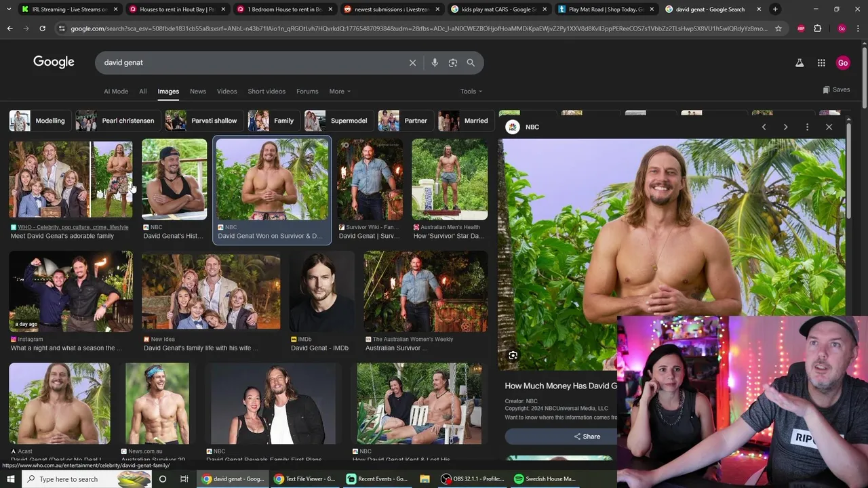Open a new Chrome tab
Image resolution: width=868 pixels, height=488 pixels.
click(775, 9)
